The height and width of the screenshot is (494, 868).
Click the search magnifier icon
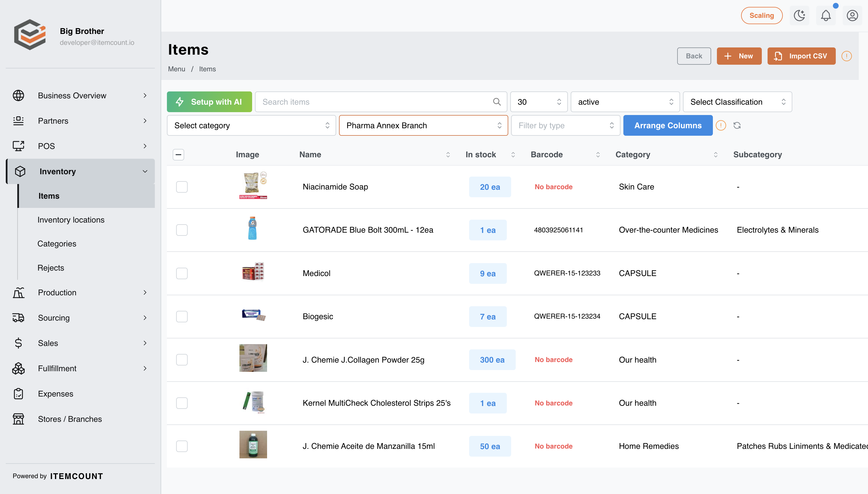click(x=497, y=102)
